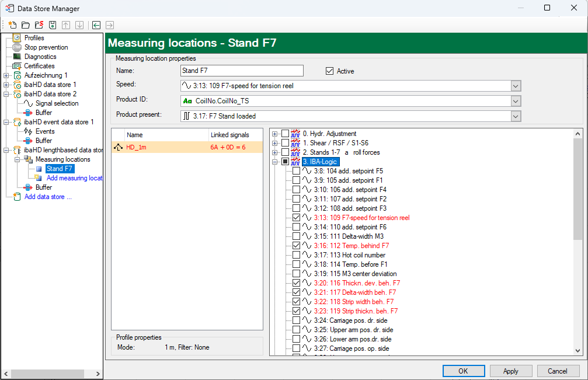This screenshot has width=588, height=380.
Task: Click the Name text field
Action: coord(242,71)
